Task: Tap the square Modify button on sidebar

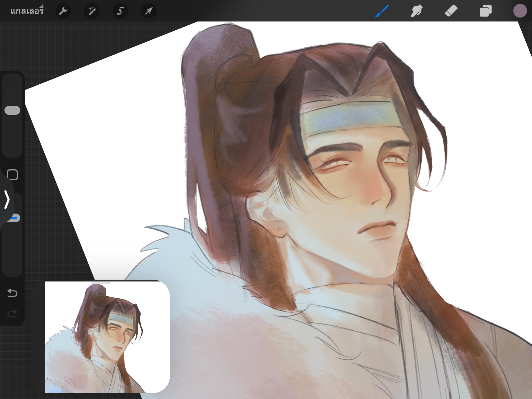Action: point(12,175)
